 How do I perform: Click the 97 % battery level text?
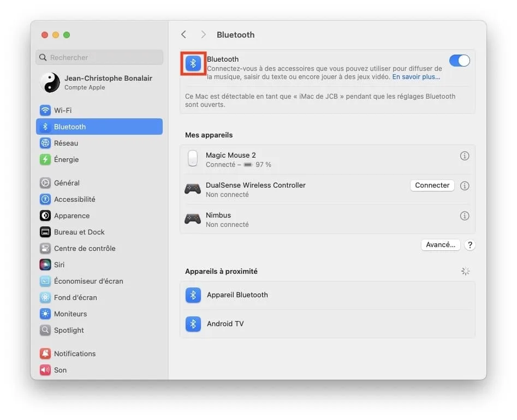[263, 165]
